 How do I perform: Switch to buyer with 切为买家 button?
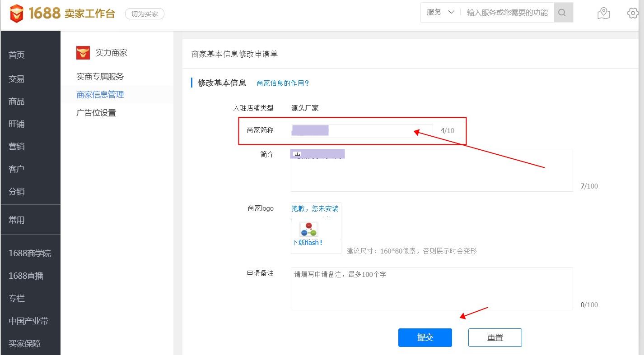pos(145,14)
